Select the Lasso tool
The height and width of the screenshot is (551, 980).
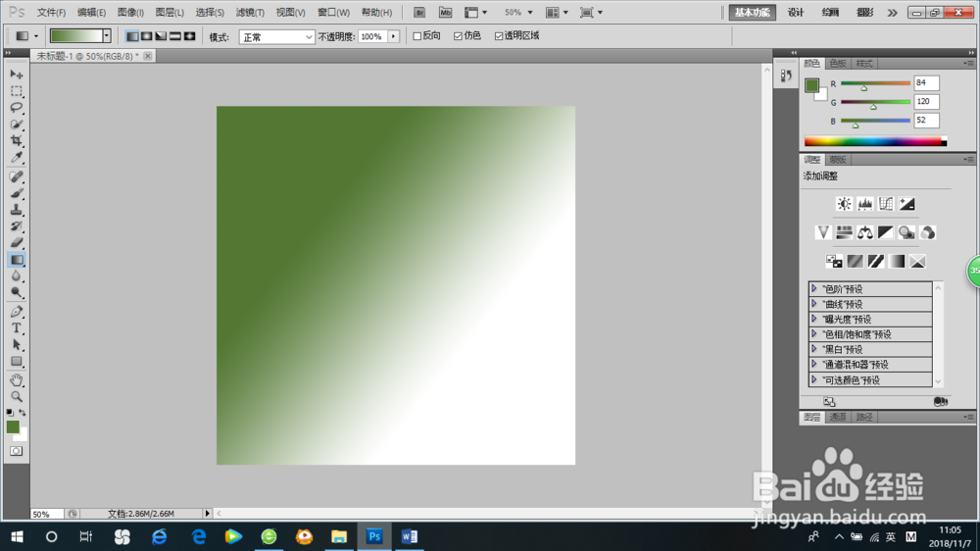click(x=17, y=108)
